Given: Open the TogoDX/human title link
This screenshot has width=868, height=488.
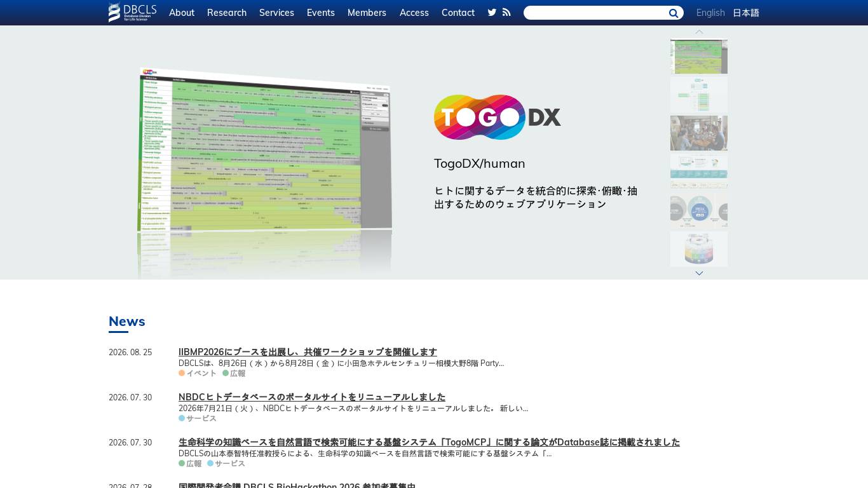Looking at the screenshot, I should point(480,163).
